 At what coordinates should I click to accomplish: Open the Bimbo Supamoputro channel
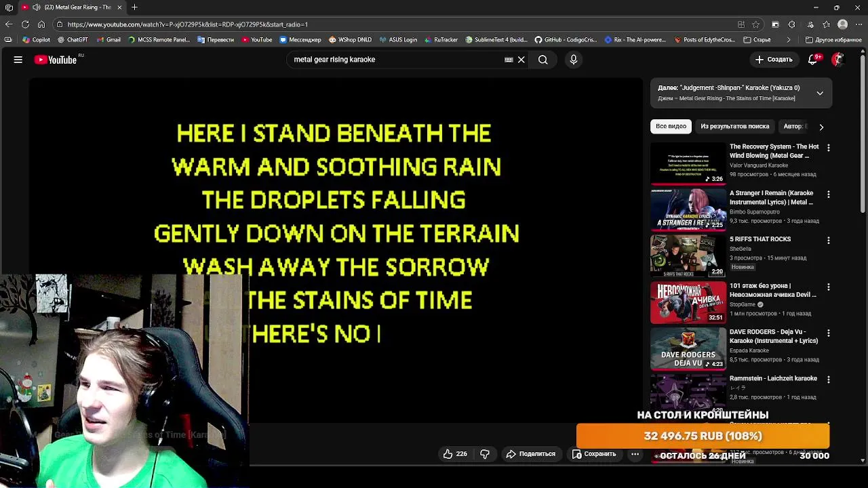(756, 211)
